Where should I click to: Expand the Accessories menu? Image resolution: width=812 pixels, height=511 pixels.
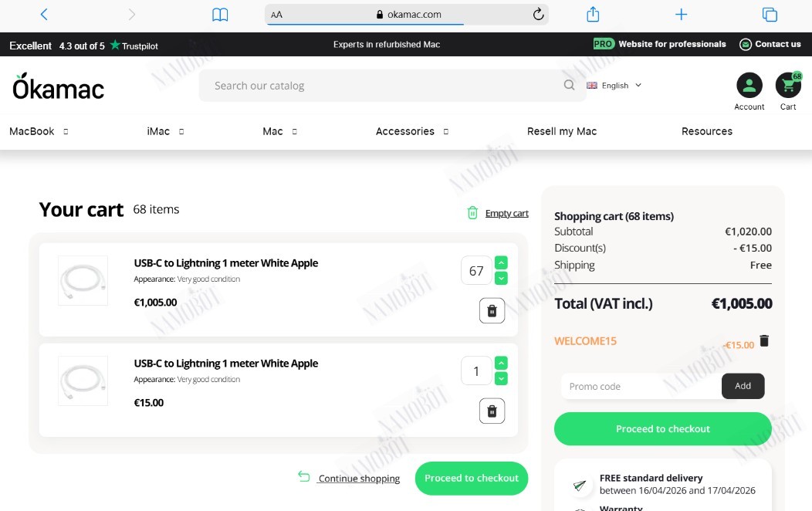412,131
